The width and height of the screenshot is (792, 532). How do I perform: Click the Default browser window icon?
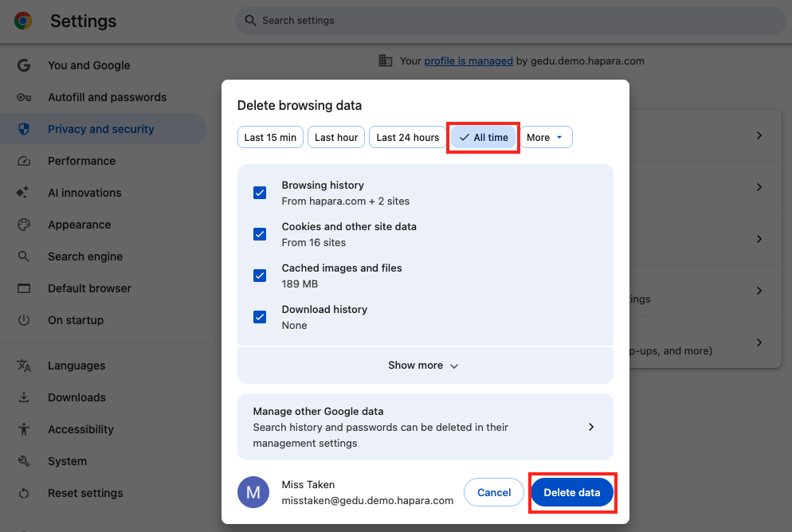point(24,288)
